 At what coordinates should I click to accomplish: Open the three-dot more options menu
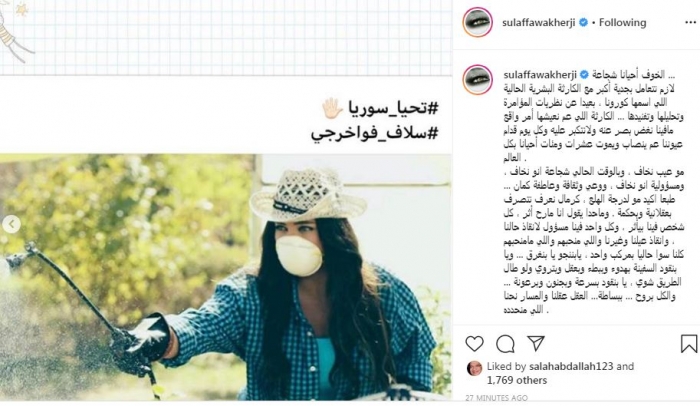coord(690,23)
